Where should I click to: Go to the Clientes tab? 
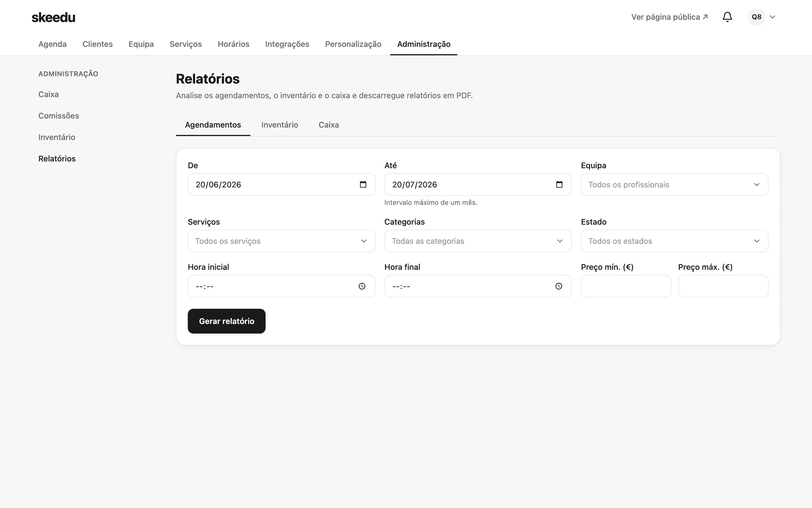coord(98,44)
